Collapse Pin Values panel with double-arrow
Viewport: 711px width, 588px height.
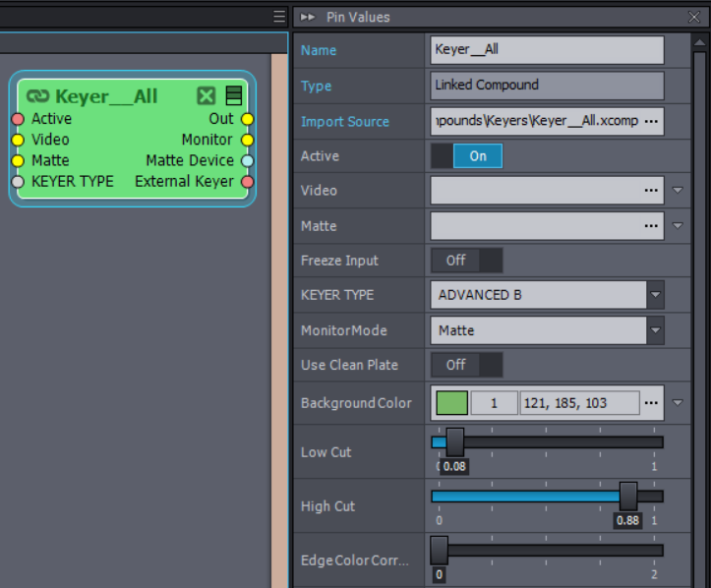pos(308,17)
